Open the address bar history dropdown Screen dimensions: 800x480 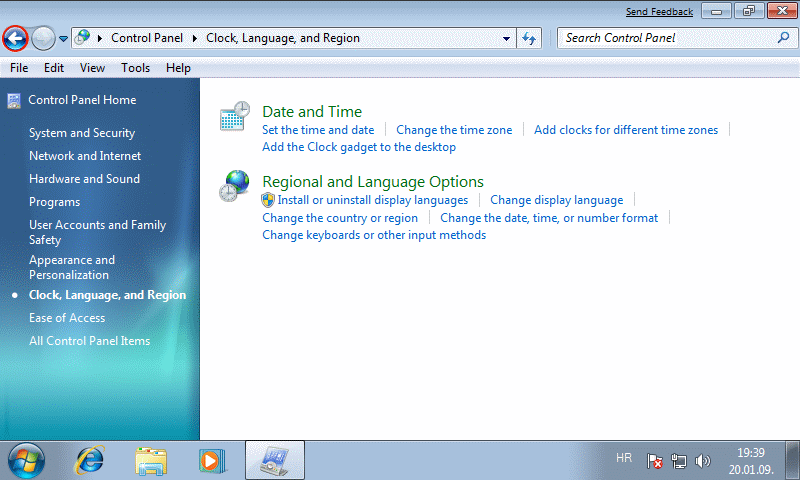point(506,38)
